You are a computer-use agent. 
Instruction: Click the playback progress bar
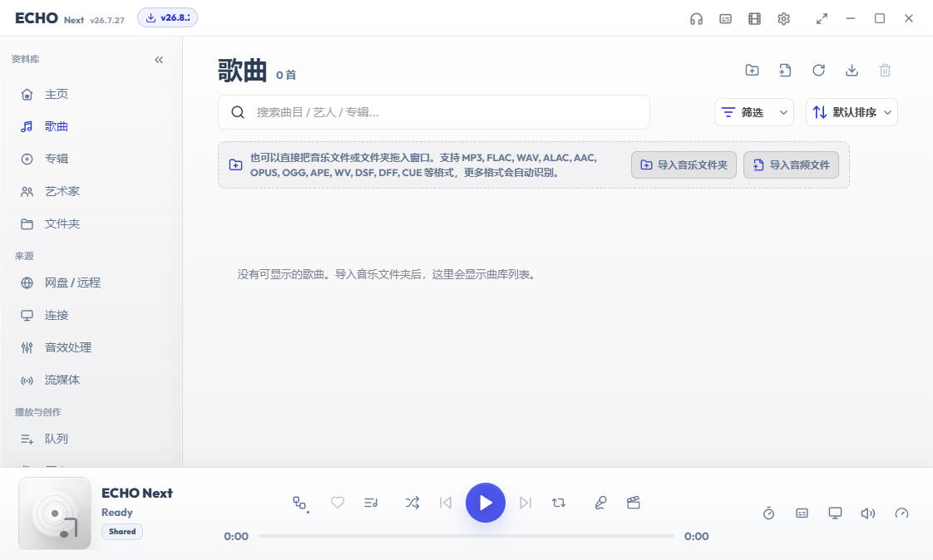point(466,536)
